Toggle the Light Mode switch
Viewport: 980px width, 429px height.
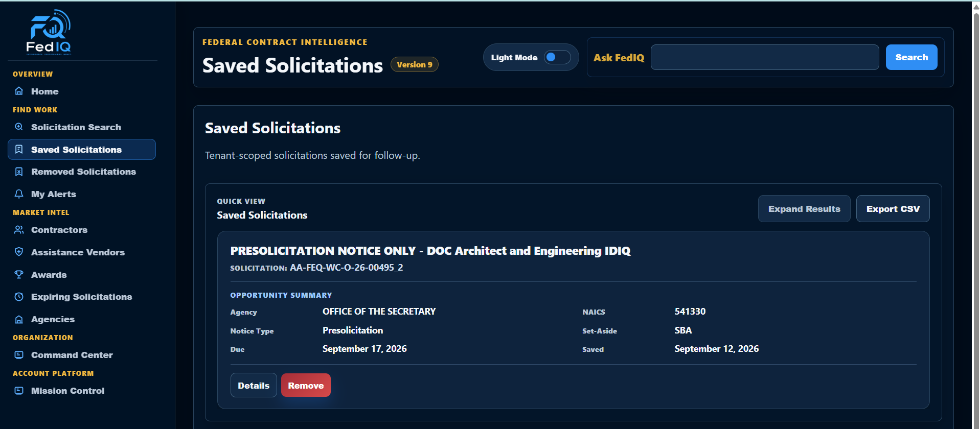pyautogui.click(x=557, y=57)
